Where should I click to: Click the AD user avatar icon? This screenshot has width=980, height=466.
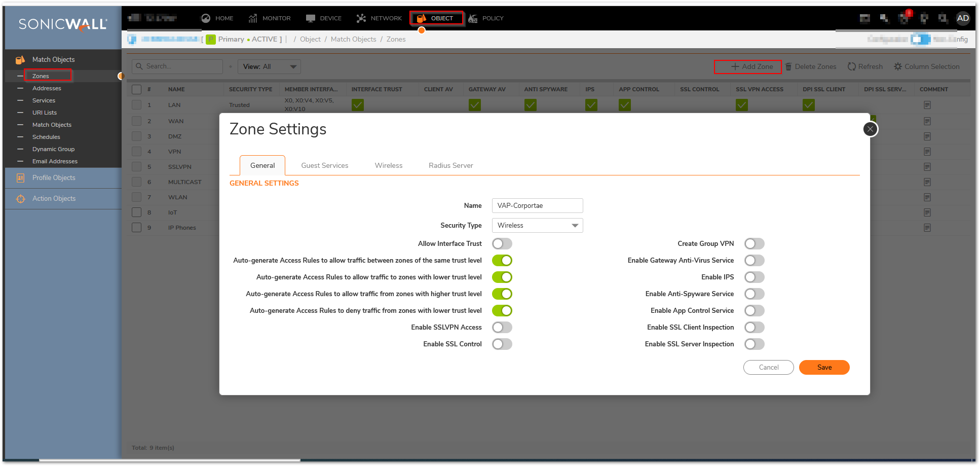[963, 18]
